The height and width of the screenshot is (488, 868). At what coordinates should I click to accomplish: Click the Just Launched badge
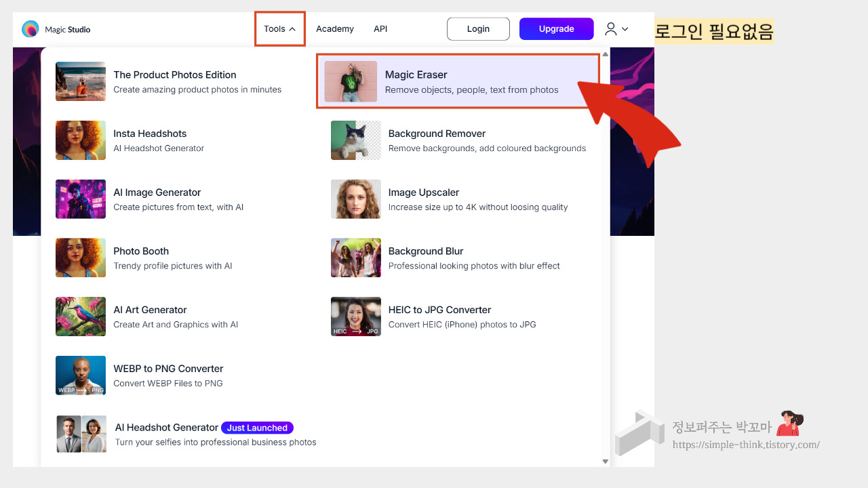[257, 428]
